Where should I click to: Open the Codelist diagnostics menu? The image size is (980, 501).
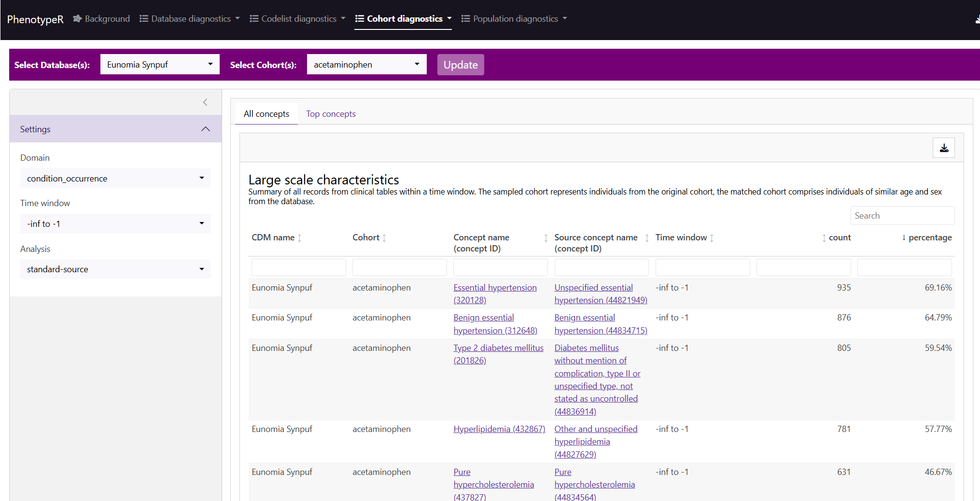tap(298, 19)
